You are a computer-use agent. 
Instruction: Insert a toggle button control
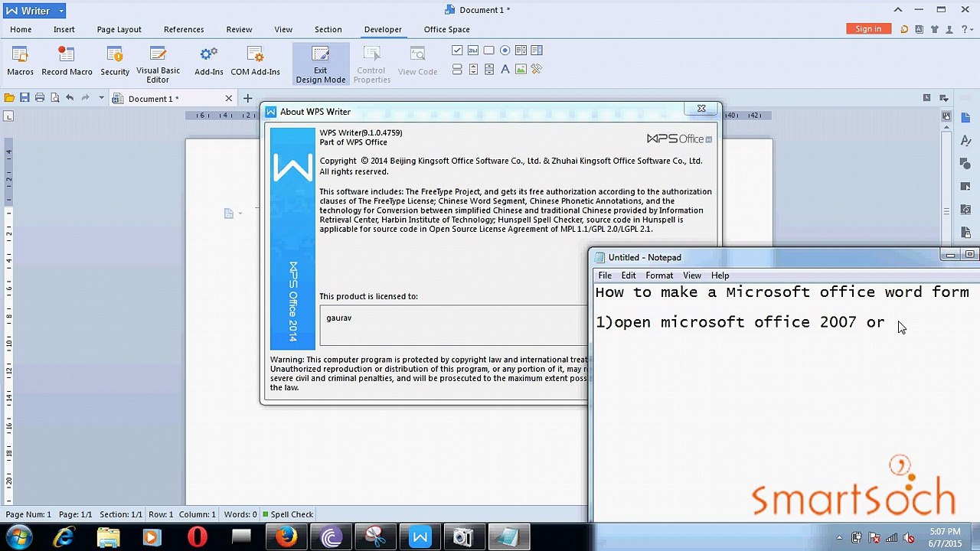pyautogui.click(x=457, y=69)
